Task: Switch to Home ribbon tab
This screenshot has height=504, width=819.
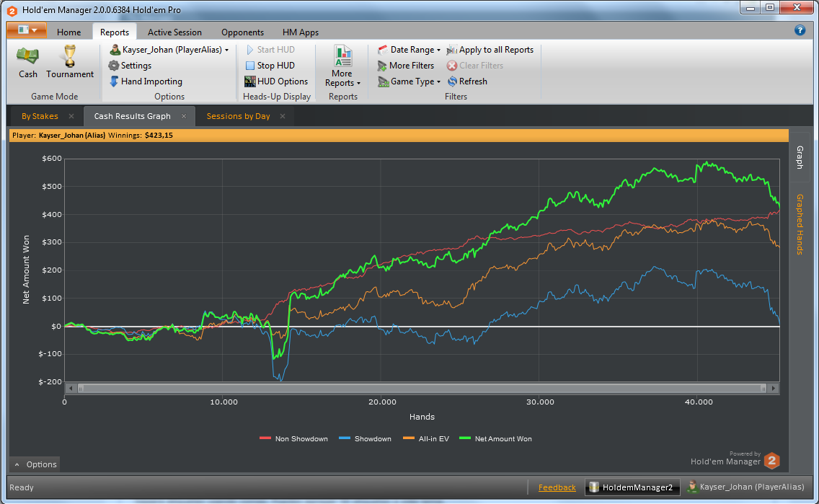Action: [69, 32]
